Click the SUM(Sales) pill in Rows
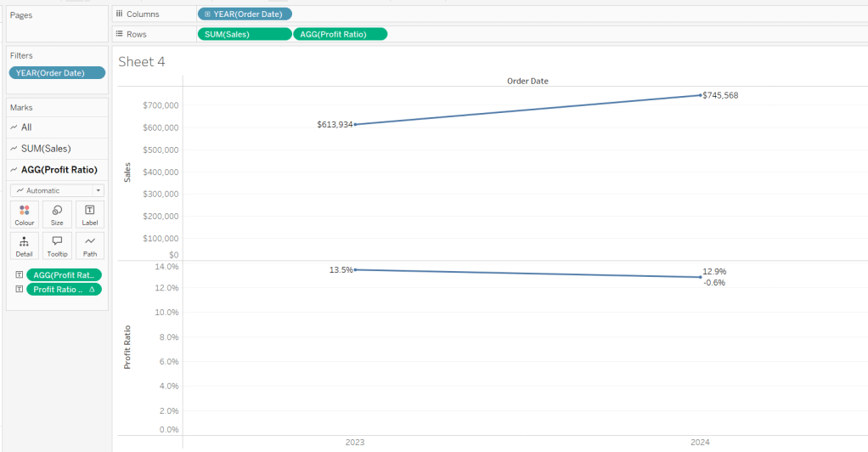Viewport: 868px width, 452px height. coord(243,34)
